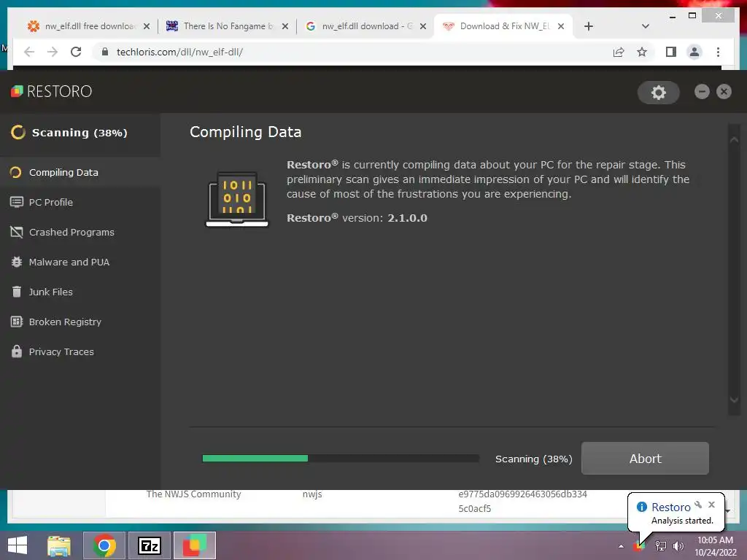The width and height of the screenshot is (747, 560).
Task: Click the Restoro notification wrench icon
Action: [x=698, y=505]
